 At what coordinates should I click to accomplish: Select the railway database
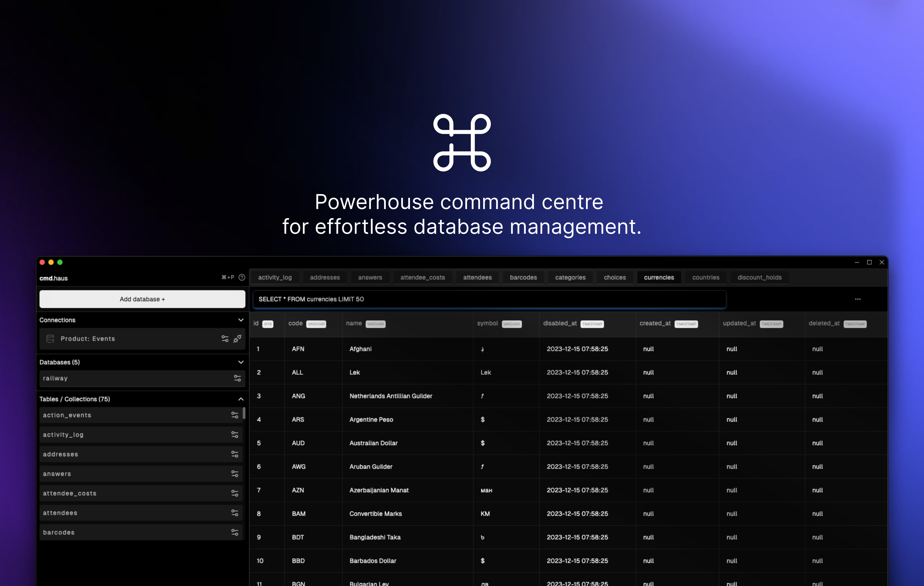pos(142,378)
